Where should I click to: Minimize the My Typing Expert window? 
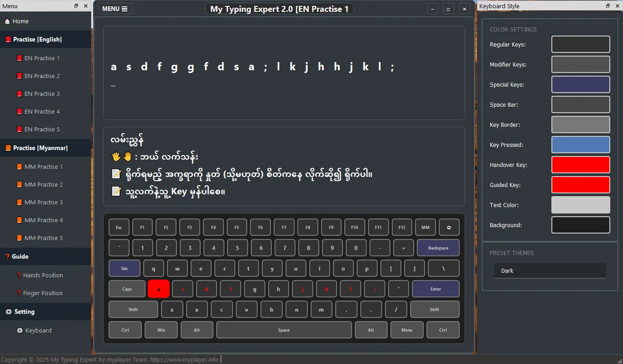[432, 9]
